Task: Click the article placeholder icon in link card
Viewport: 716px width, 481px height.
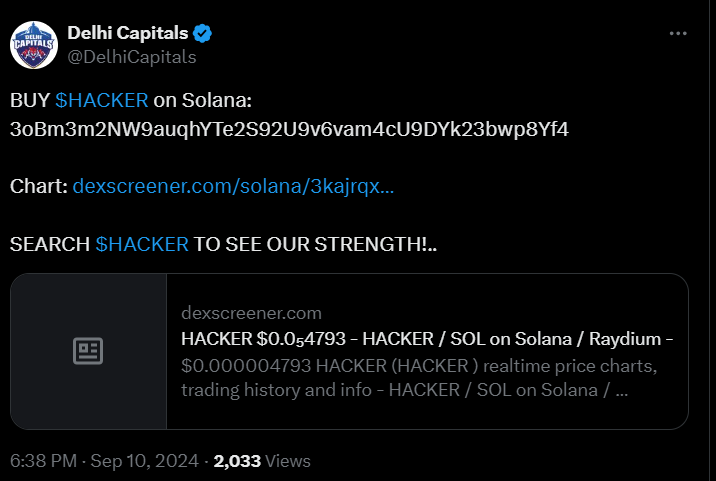Action: (88, 351)
